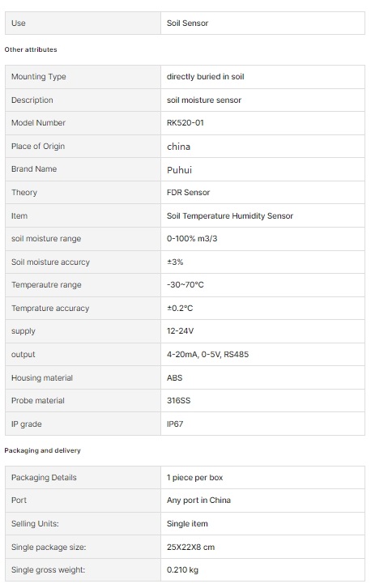Click the 'IP67' grade value
This screenshot has width=388, height=588.
click(x=175, y=424)
